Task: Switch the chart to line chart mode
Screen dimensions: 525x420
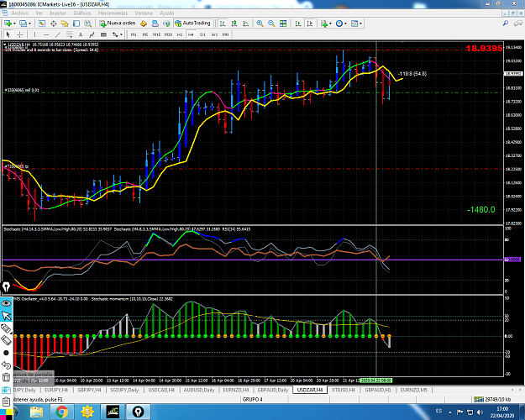Action: tap(245, 24)
